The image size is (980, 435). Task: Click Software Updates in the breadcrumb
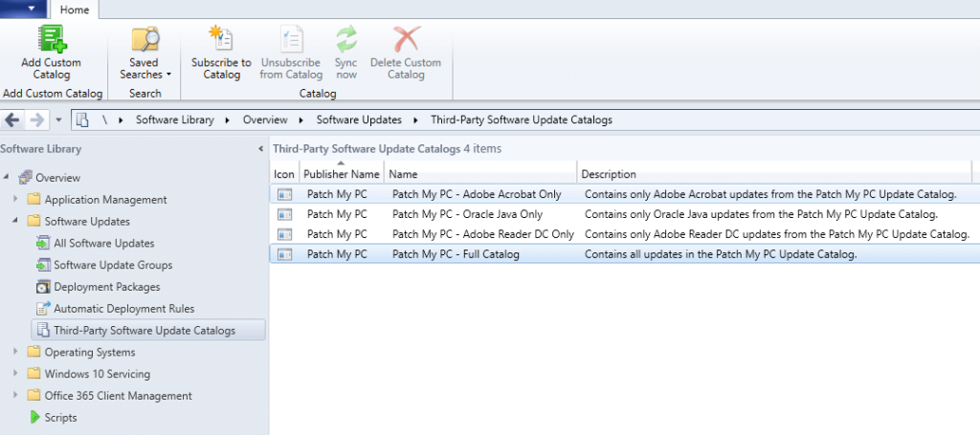point(359,120)
